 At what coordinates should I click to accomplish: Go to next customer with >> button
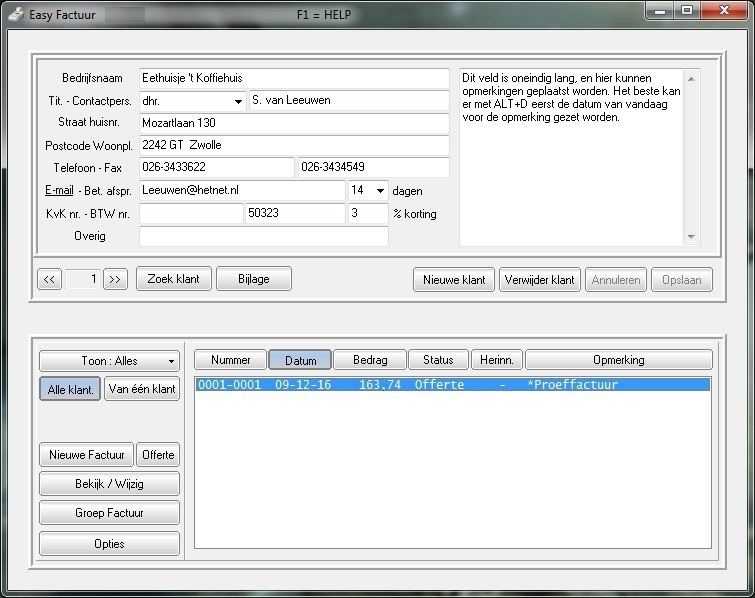pos(116,280)
